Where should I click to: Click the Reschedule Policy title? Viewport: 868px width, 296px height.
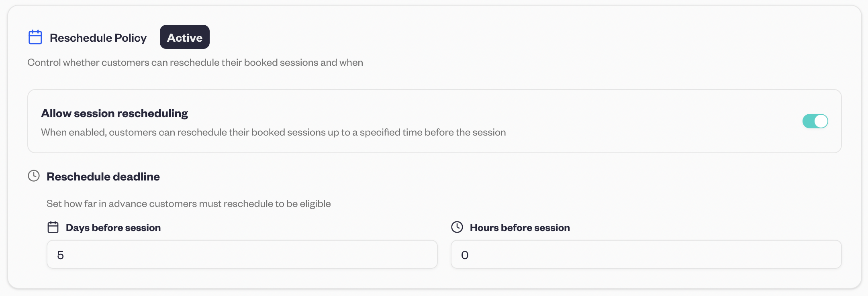[98, 38]
